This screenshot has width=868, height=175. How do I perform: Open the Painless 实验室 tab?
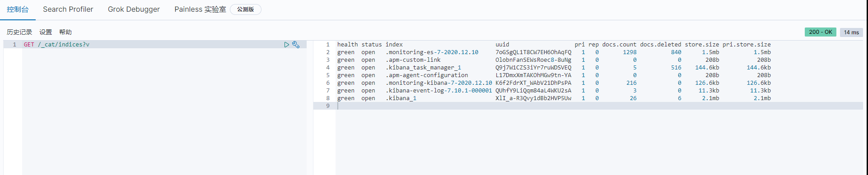[x=200, y=9]
